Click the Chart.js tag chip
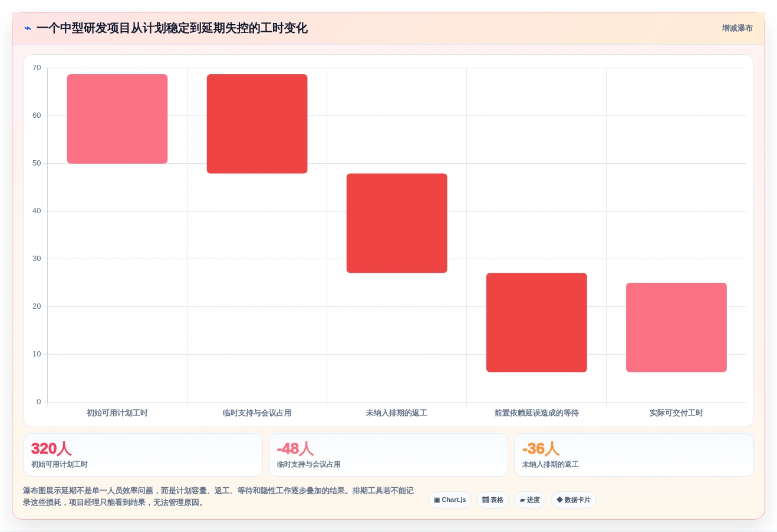777x532 pixels. pos(450,500)
